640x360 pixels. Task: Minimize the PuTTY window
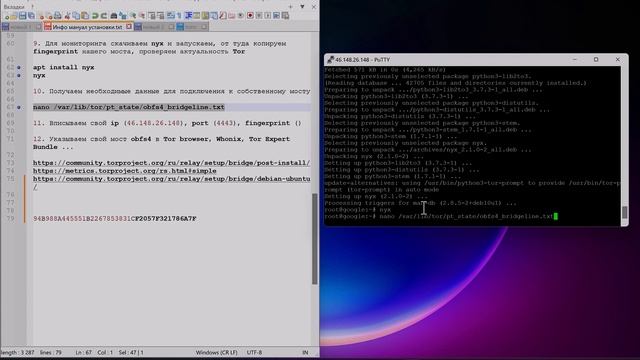coord(575,60)
